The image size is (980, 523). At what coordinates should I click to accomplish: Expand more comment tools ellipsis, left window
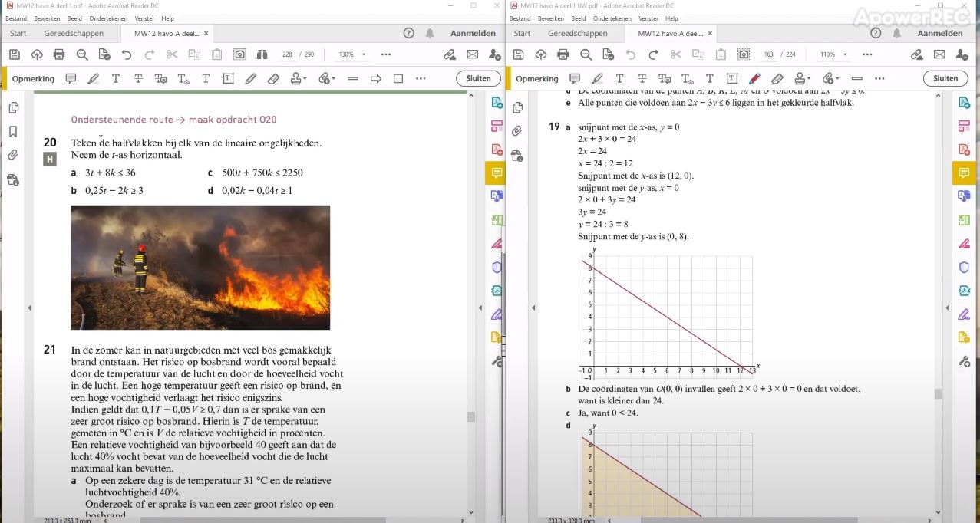tap(421, 78)
